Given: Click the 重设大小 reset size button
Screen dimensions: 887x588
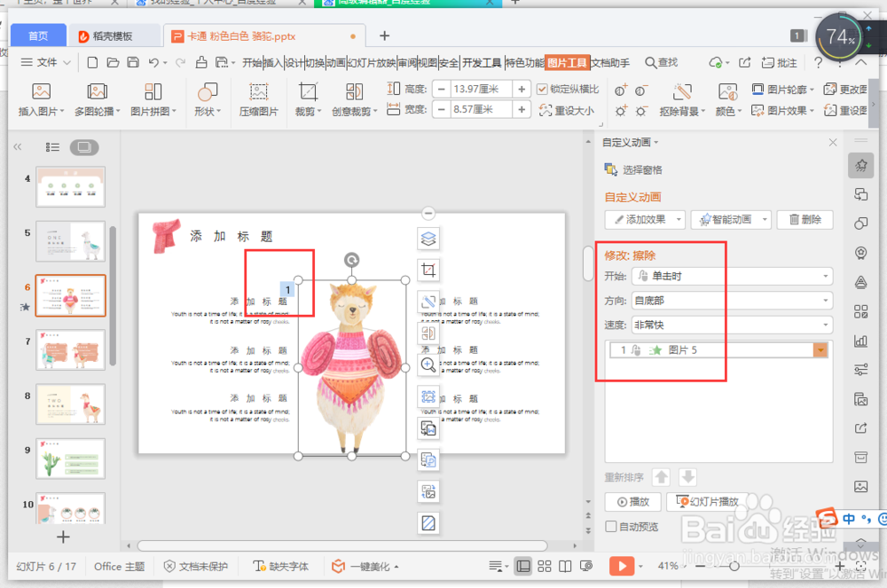Looking at the screenshot, I should coord(567,110).
